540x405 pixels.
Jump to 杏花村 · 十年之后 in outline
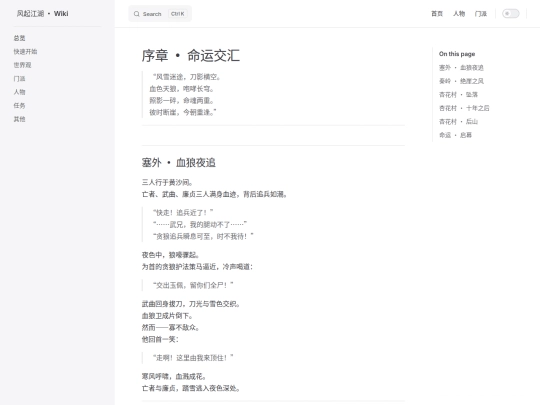click(x=464, y=108)
